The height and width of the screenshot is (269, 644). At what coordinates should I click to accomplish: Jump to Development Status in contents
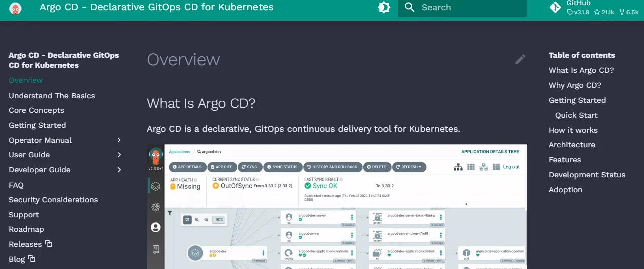pos(587,175)
